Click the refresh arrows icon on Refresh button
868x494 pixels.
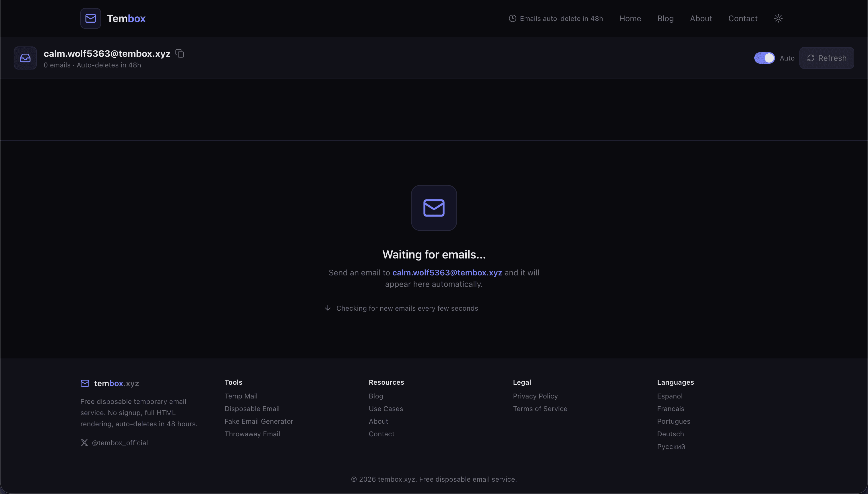click(x=811, y=58)
